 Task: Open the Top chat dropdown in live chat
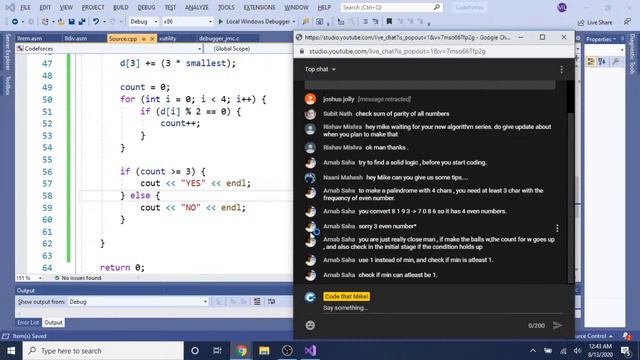pos(320,69)
